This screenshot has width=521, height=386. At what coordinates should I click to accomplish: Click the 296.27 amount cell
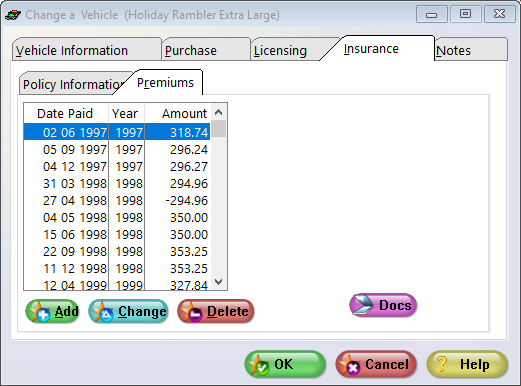[178, 166]
